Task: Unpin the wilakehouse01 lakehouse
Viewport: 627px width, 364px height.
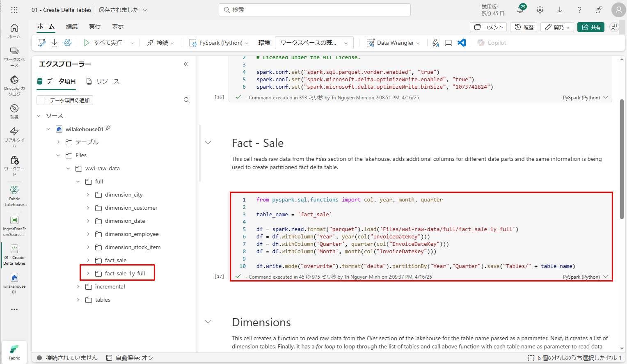Action: click(108, 128)
